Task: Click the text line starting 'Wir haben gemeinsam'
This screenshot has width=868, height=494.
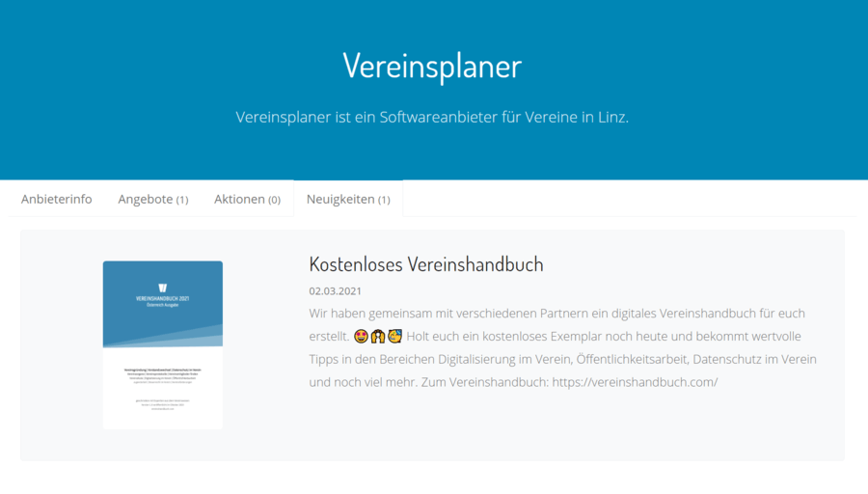Action: (556, 314)
